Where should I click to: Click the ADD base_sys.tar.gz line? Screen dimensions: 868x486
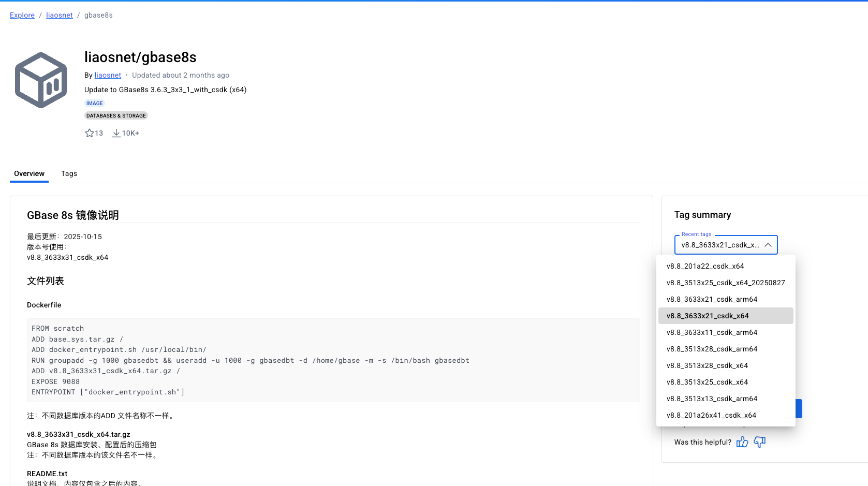tap(78, 339)
